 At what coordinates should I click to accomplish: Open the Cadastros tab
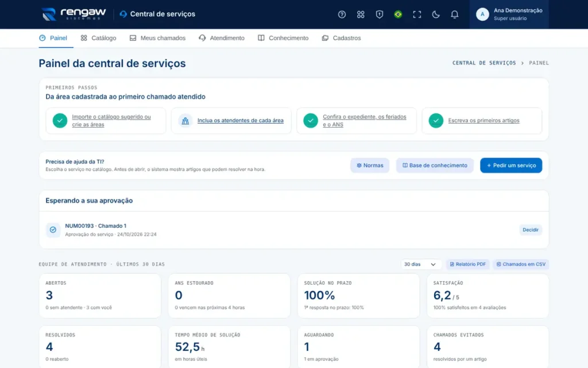(341, 38)
